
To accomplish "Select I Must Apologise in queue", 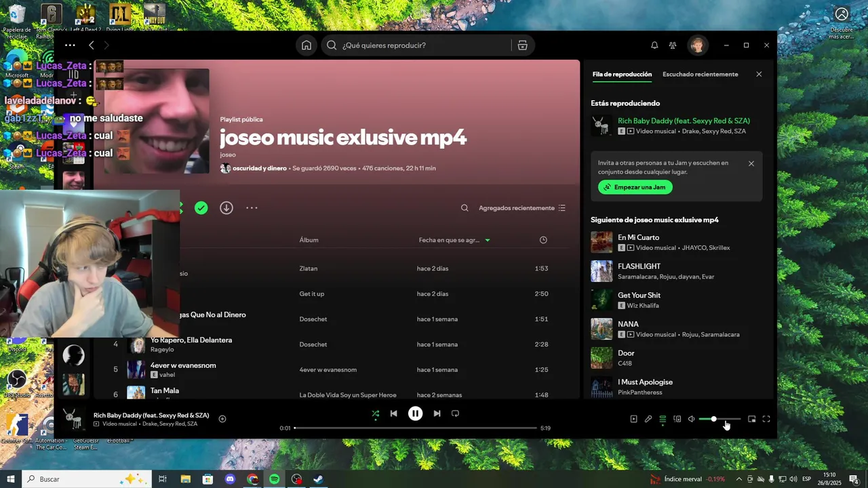I will pos(676,387).
